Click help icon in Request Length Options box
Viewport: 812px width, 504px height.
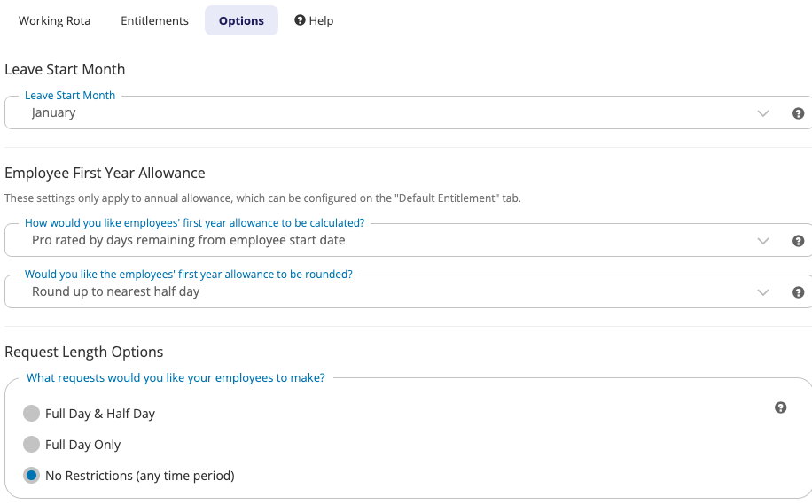click(x=780, y=407)
